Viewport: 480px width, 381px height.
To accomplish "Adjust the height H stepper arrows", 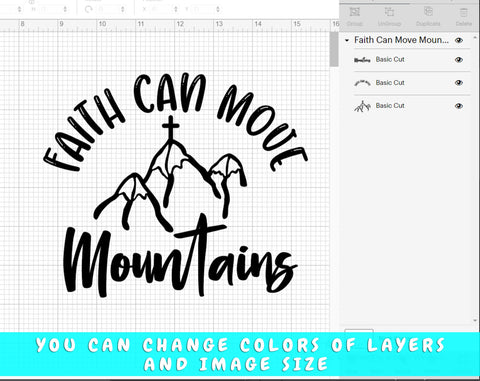I will point(65,9).
